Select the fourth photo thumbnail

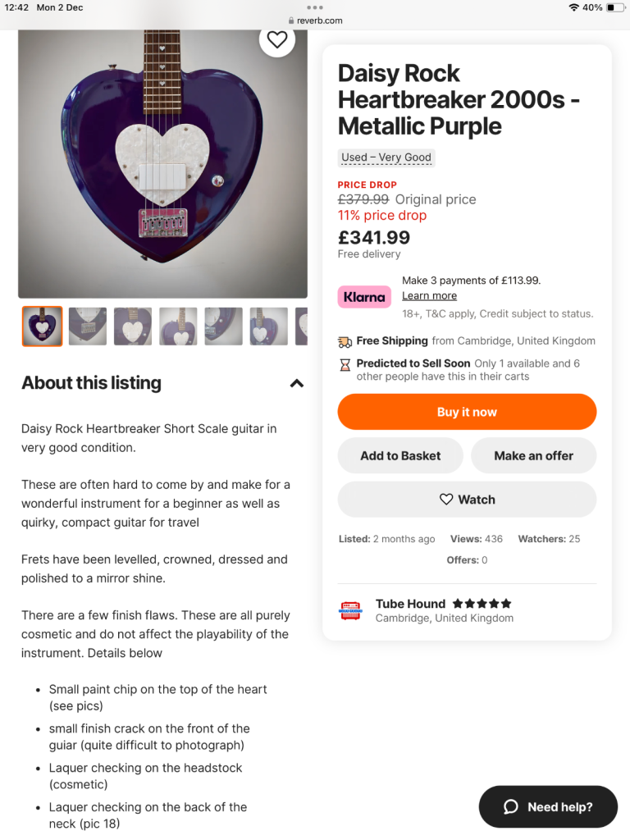click(x=178, y=326)
